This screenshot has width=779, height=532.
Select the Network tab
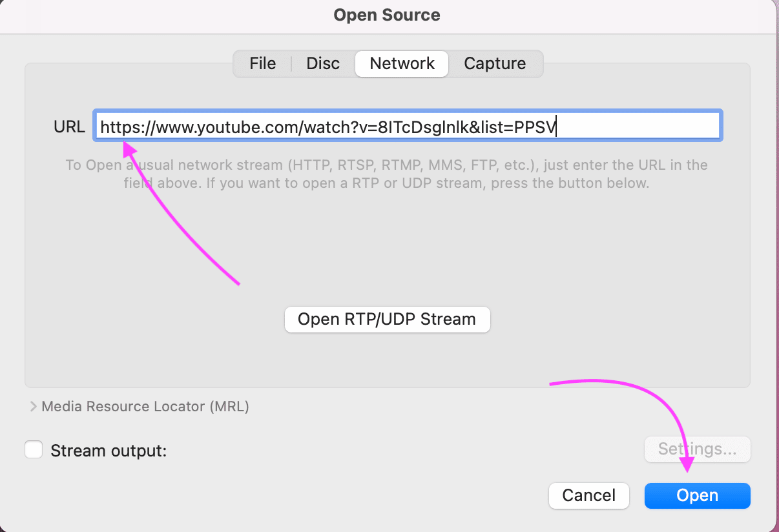click(402, 63)
